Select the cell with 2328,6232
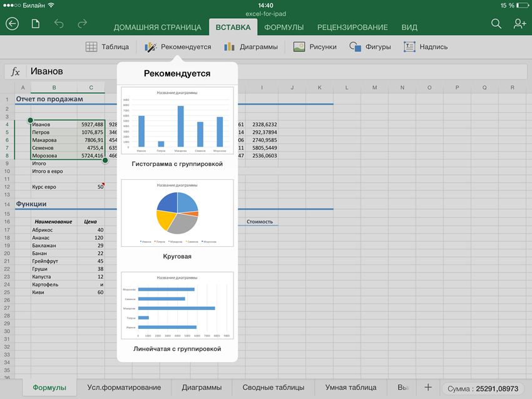Screen dimensions: 532x399 pyautogui.click(x=262, y=125)
